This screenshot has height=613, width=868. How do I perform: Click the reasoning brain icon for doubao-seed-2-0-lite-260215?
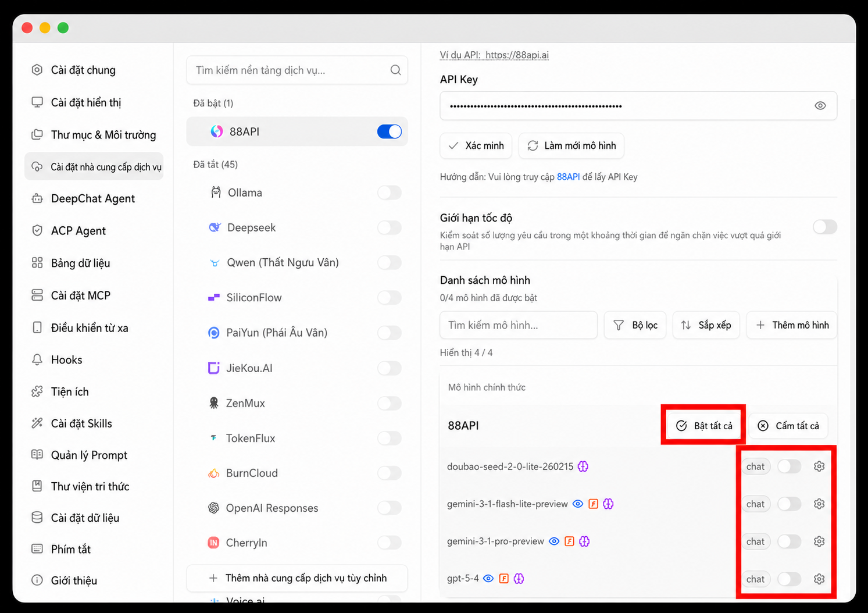[x=583, y=466]
